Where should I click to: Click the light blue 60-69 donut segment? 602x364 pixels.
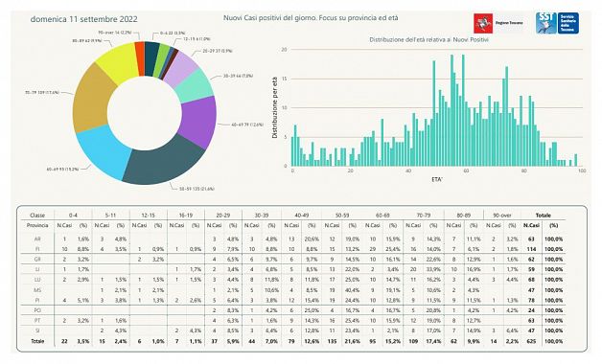pyautogui.click(x=104, y=152)
